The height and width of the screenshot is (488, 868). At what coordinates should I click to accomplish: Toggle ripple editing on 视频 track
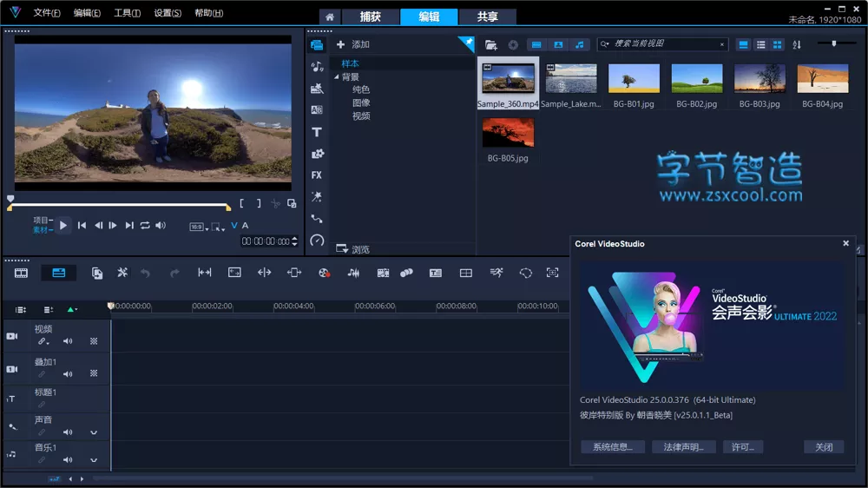[x=42, y=341]
